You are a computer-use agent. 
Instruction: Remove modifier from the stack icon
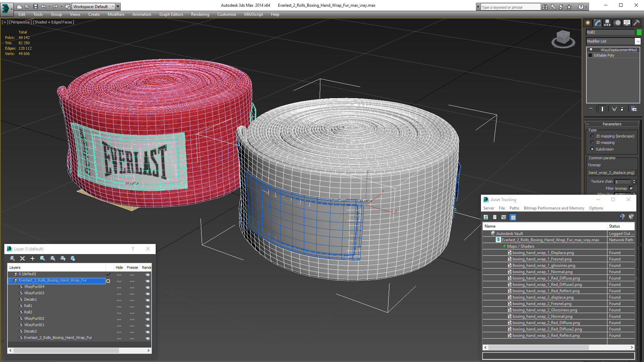pyautogui.click(x=622, y=109)
